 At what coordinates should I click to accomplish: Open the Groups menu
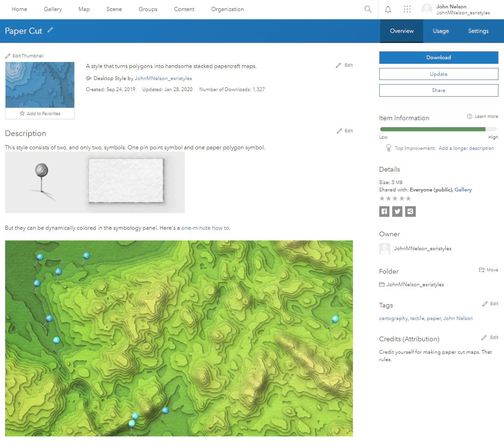(148, 9)
